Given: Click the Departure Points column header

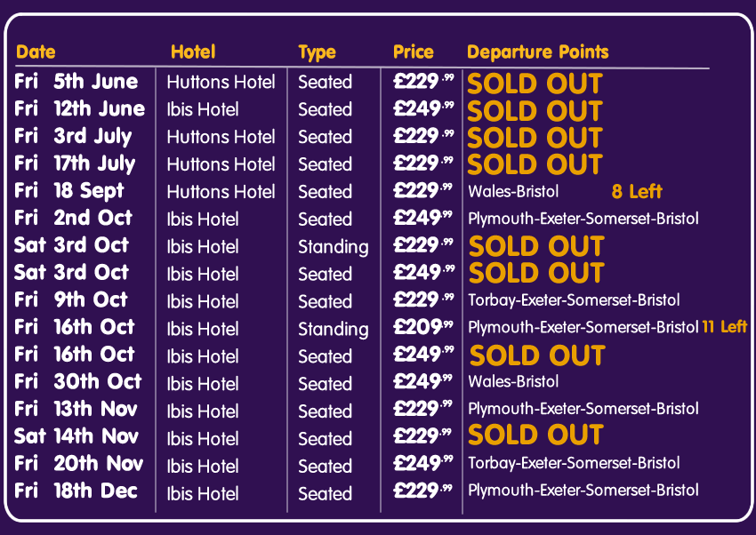Looking at the screenshot, I should 538,52.
